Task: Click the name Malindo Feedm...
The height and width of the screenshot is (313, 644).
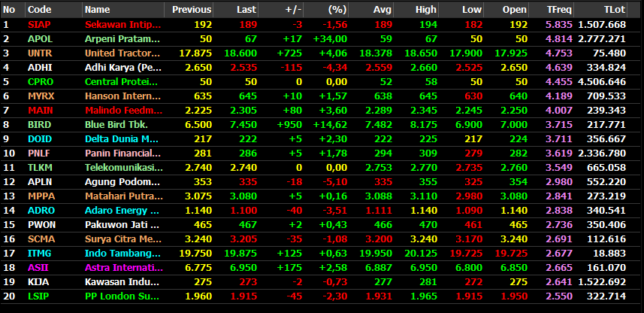Action: click(124, 111)
